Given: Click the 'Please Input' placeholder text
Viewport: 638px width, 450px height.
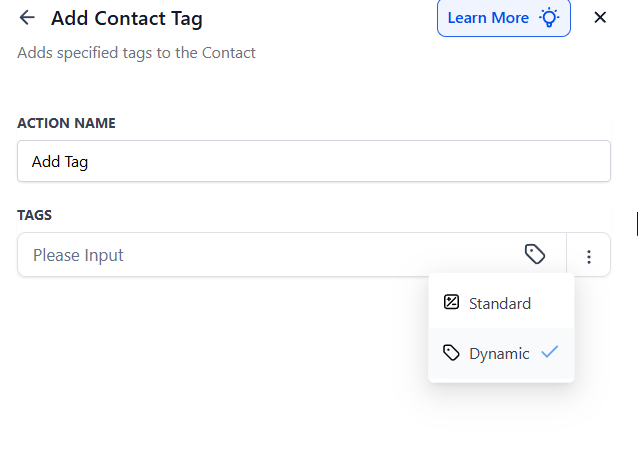Looking at the screenshot, I should point(78,255).
